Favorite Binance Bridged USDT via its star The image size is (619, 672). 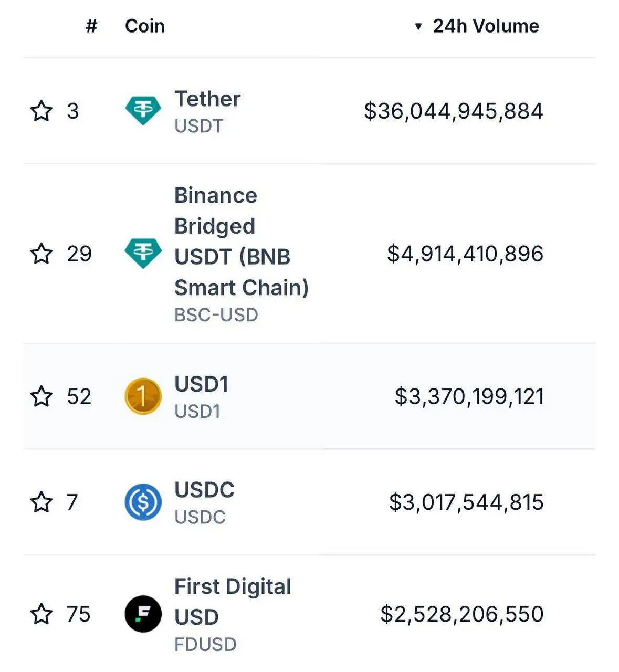[x=42, y=254]
